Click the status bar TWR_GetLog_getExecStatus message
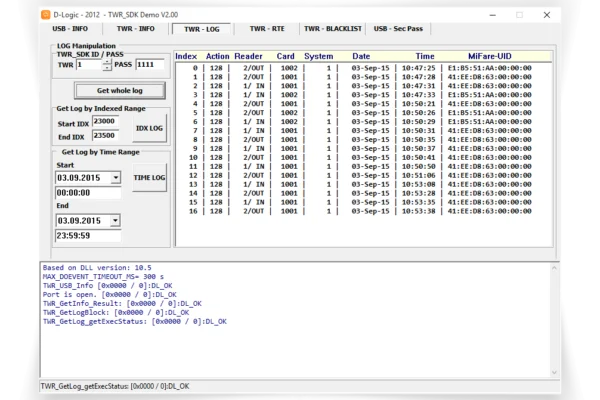This screenshot has width=600, height=400. (115, 386)
